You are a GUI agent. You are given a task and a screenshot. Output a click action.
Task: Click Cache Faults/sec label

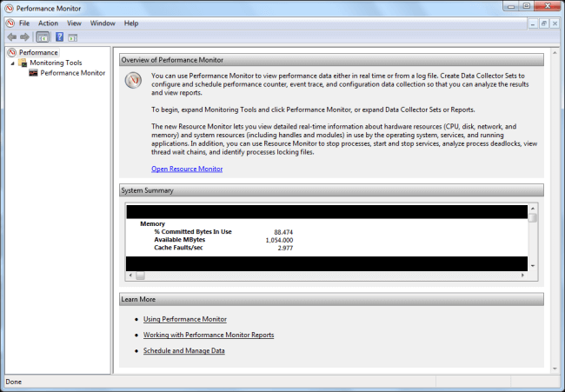click(178, 248)
